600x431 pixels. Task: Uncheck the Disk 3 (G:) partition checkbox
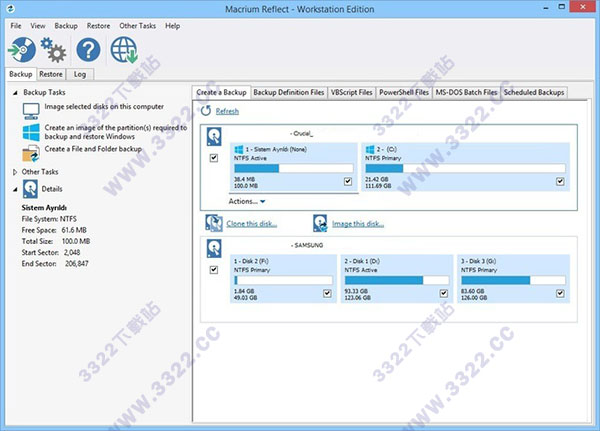pos(560,294)
